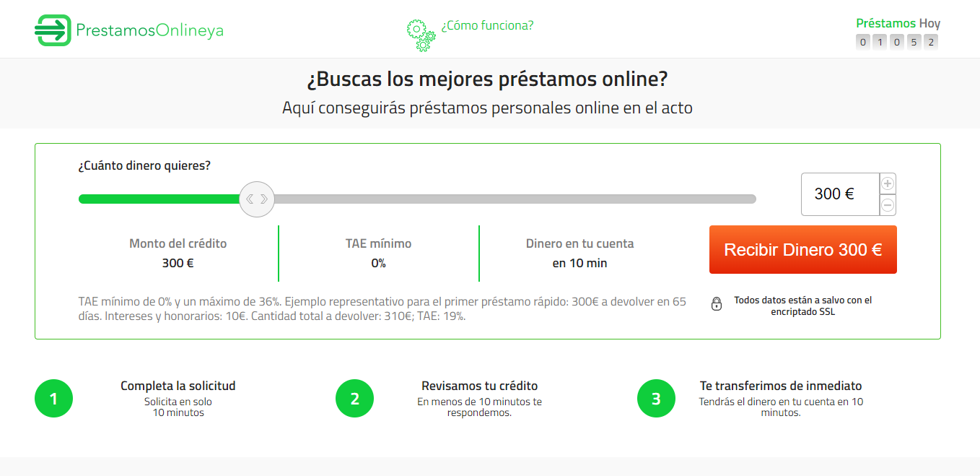
Task: Click the Préstamos Hoy label
Action: pyautogui.click(x=898, y=23)
